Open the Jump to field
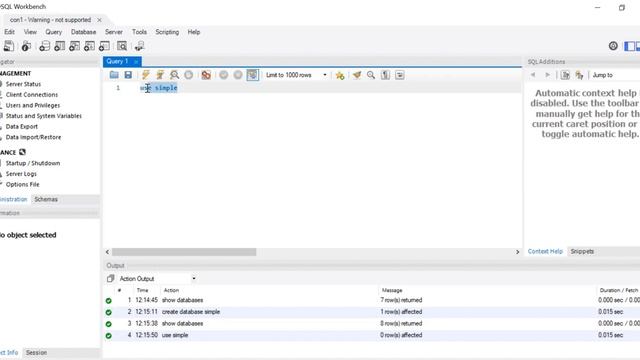Image resolution: width=640 pixels, height=360 pixels. pyautogui.click(x=616, y=75)
